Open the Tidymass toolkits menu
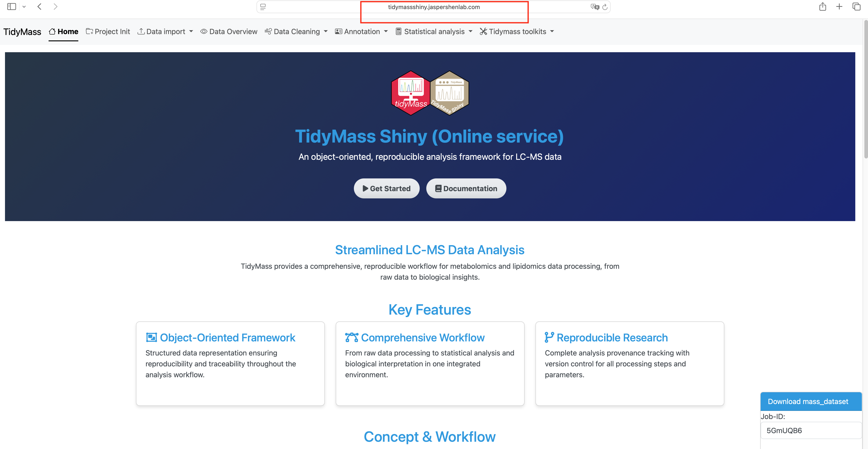 (x=517, y=32)
